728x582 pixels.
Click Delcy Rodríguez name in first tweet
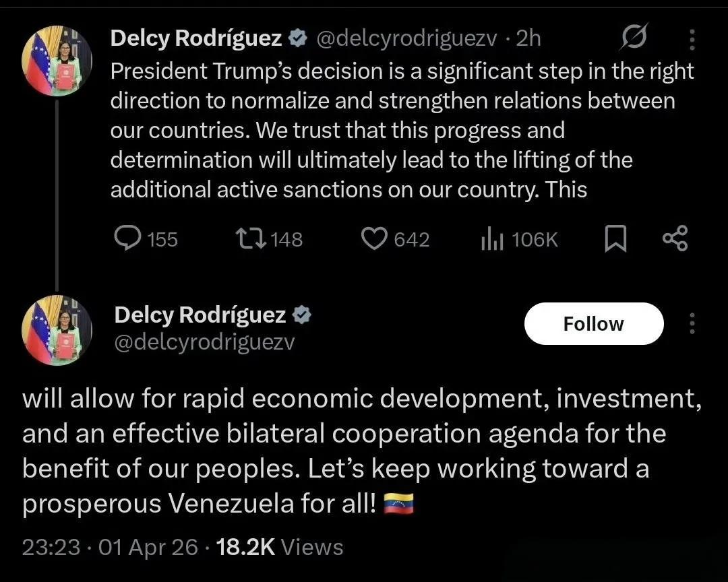point(195,38)
